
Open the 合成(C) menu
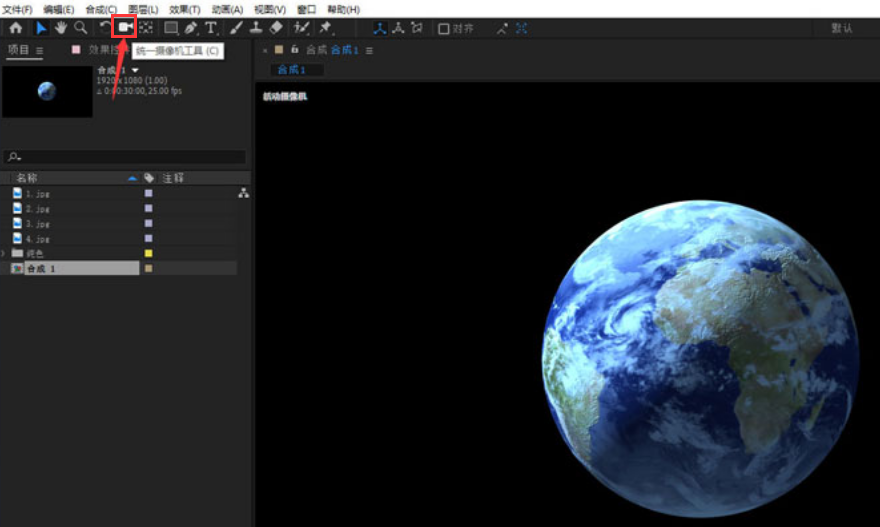coord(100,9)
